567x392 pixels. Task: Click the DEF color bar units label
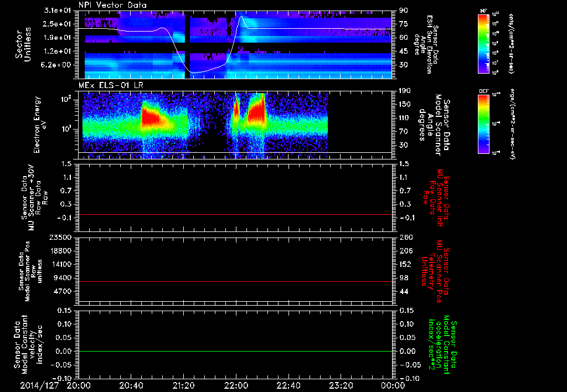point(512,124)
